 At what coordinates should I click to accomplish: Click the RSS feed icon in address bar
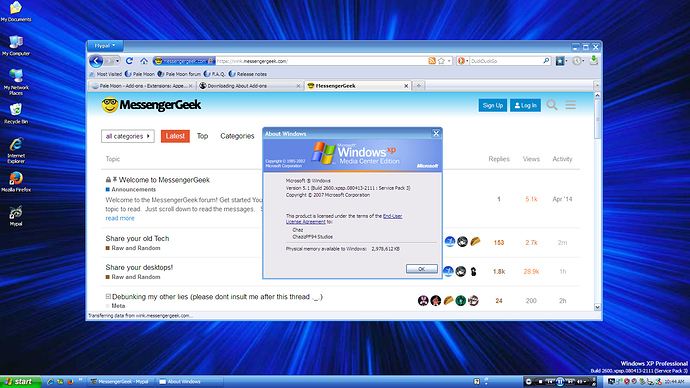pyautogui.click(x=432, y=61)
